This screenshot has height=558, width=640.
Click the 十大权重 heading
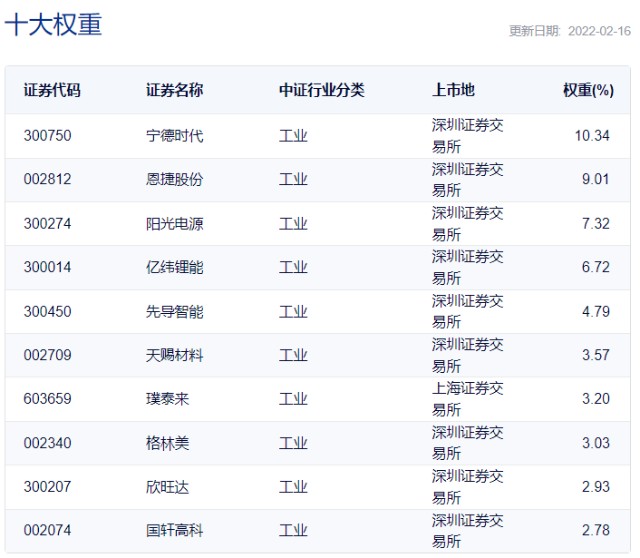[53, 25]
